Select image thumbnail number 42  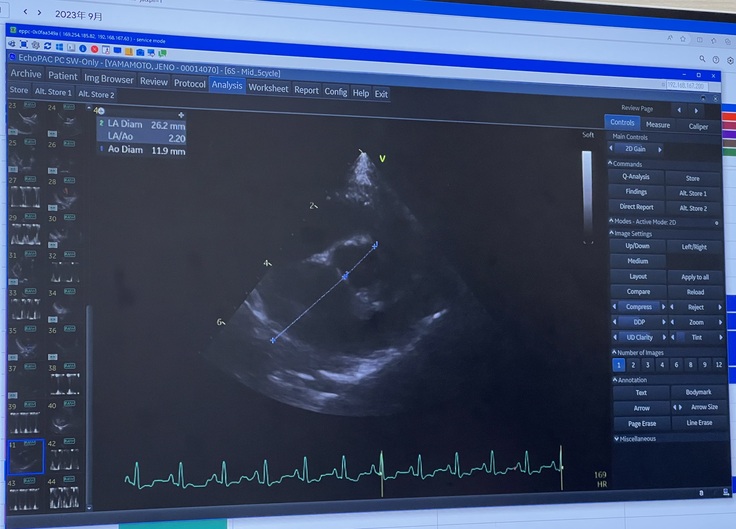click(x=65, y=460)
